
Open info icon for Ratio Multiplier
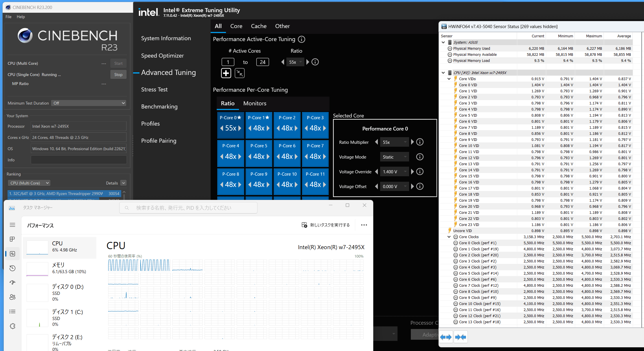[419, 142]
